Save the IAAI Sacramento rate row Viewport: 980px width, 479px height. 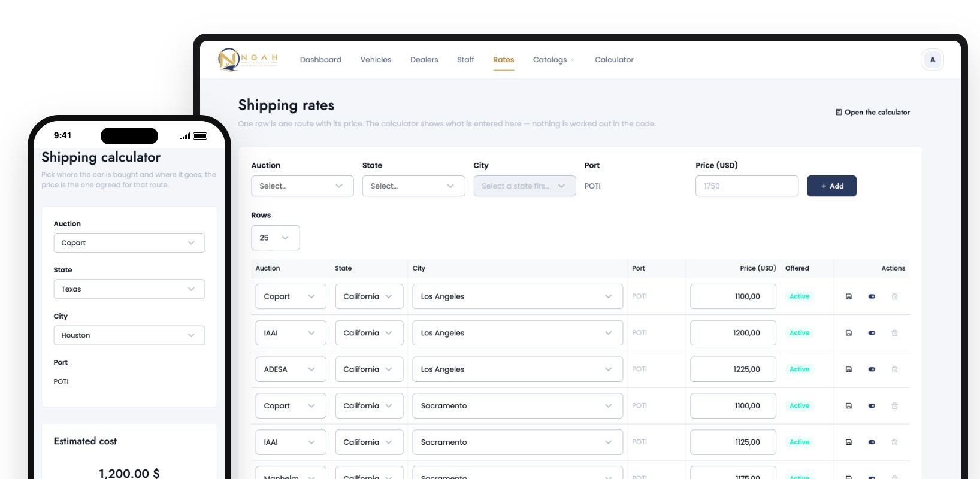(849, 442)
